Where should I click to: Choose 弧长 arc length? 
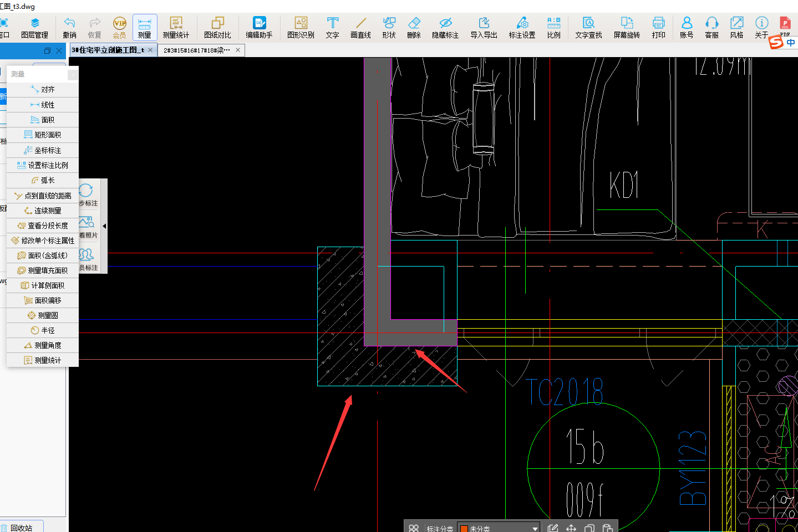pos(43,180)
